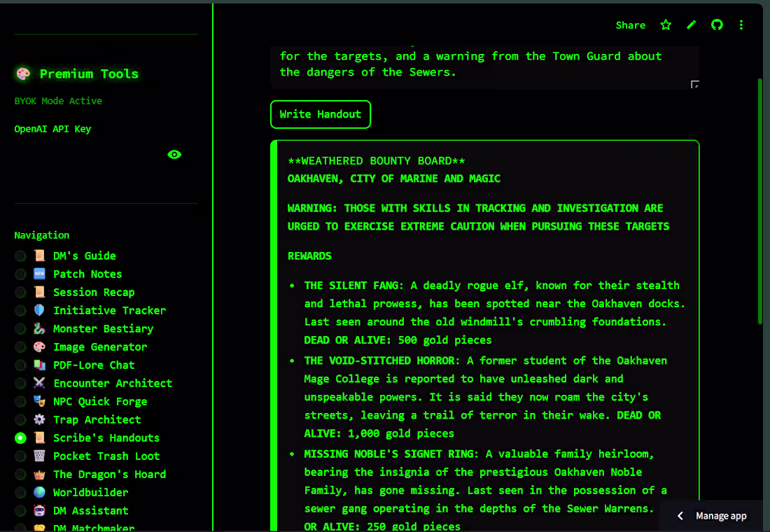Click the Monster Bestiary dragon icon
The image size is (770, 532).
(x=40, y=328)
